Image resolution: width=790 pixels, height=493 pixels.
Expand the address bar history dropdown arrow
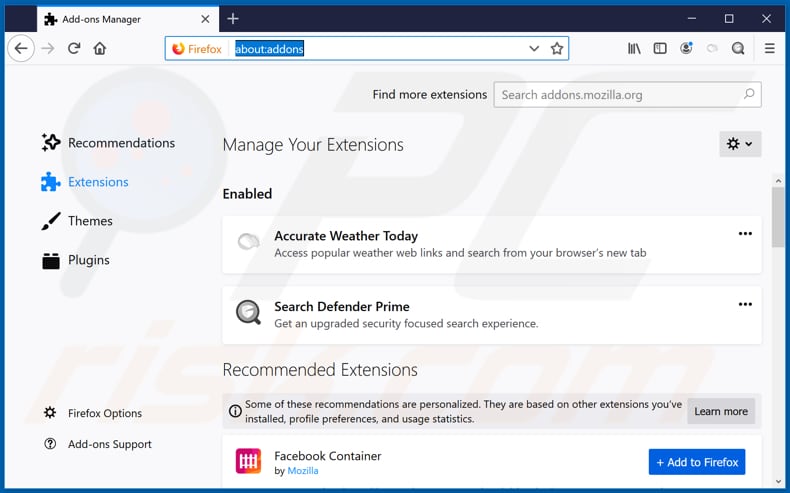pyautogui.click(x=534, y=48)
